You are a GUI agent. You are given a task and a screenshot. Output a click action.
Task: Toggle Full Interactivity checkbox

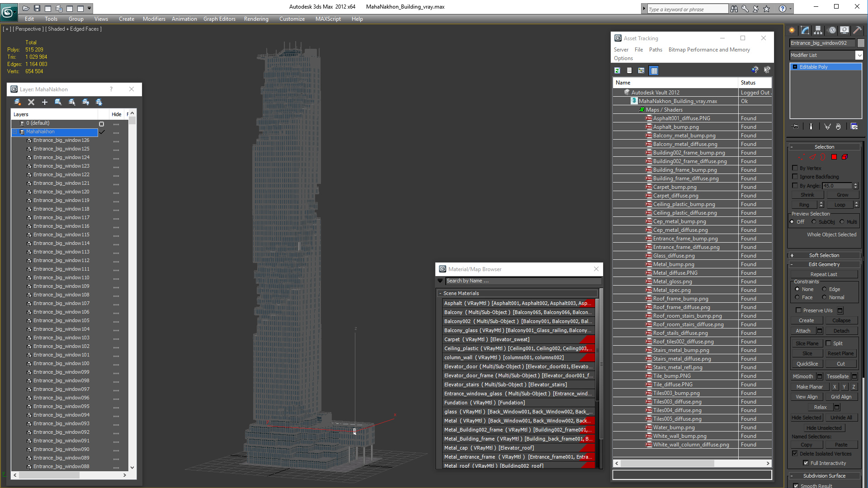[x=806, y=463]
